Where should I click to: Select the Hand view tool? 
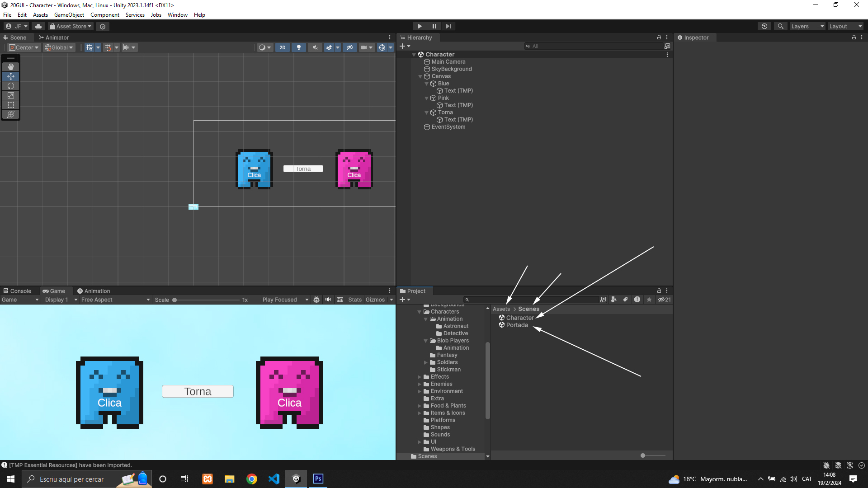tap(11, 67)
